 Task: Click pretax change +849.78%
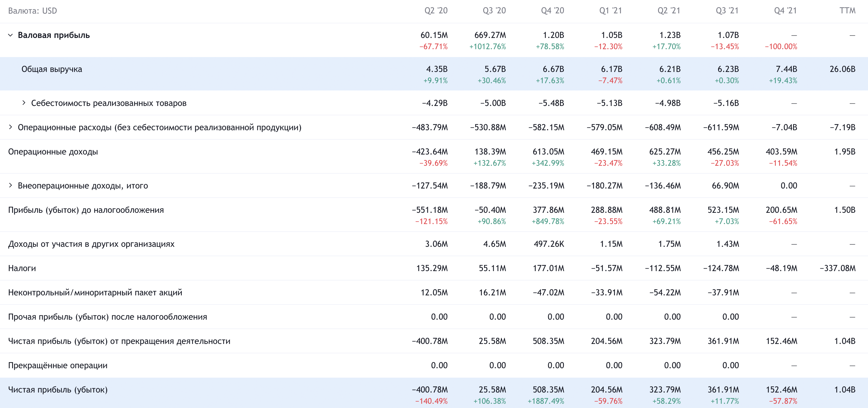pos(548,221)
